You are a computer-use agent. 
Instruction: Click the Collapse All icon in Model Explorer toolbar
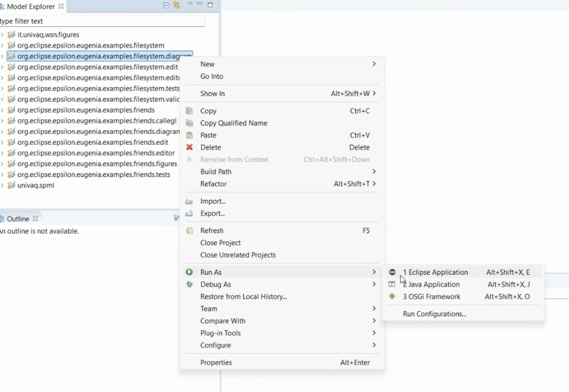165,5
